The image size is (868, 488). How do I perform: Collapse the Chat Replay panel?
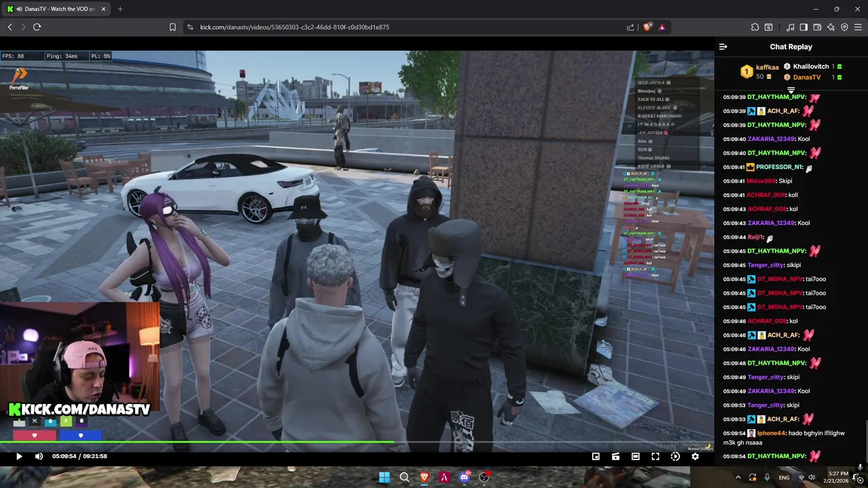(723, 47)
